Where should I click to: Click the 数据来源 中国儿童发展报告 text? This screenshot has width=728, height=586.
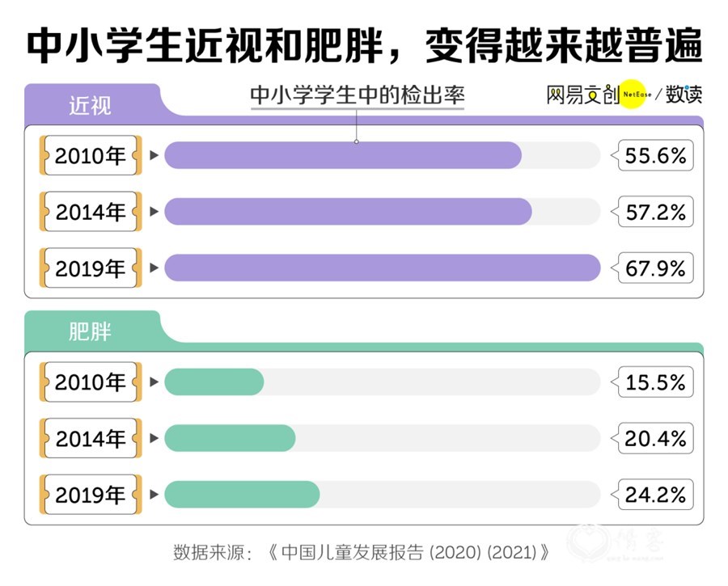tap(362, 552)
